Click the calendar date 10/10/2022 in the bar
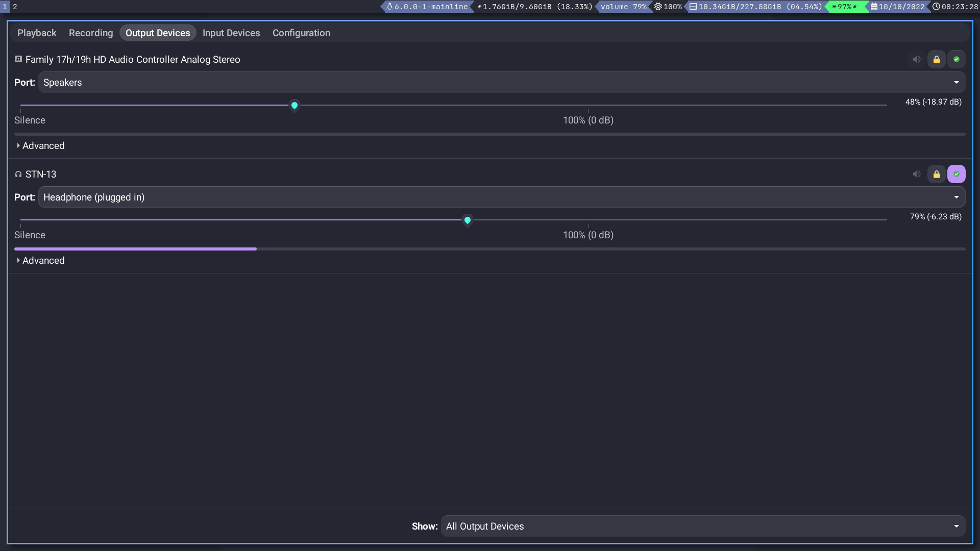Screen dimensions: 980x551 (x=901, y=7)
